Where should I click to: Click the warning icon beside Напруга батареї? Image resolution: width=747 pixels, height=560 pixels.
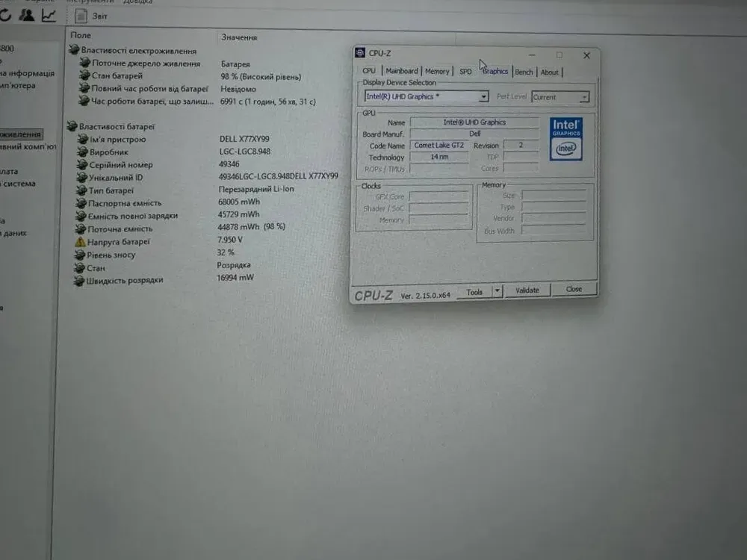[x=80, y=242]
